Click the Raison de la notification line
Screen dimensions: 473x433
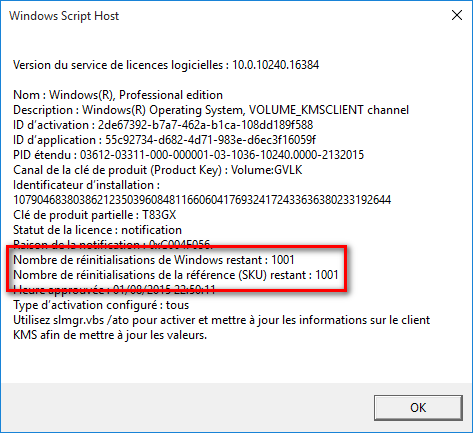click(x=112, y=245)
